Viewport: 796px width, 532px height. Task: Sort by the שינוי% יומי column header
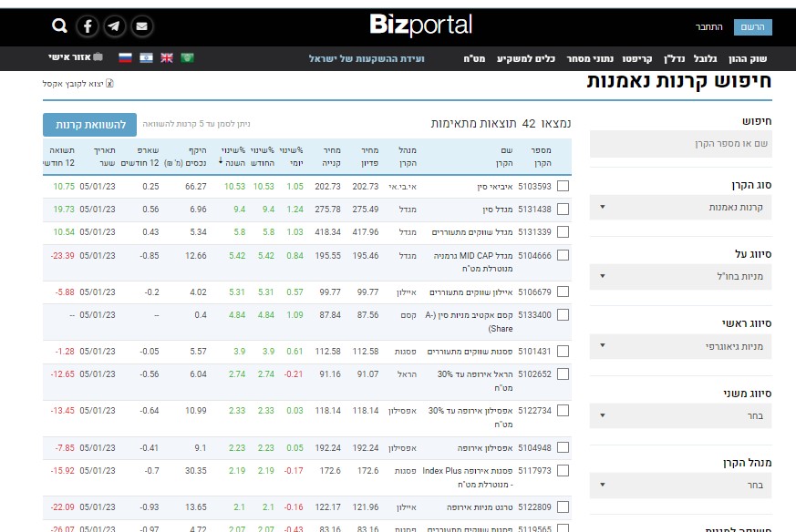coord(291,156)
